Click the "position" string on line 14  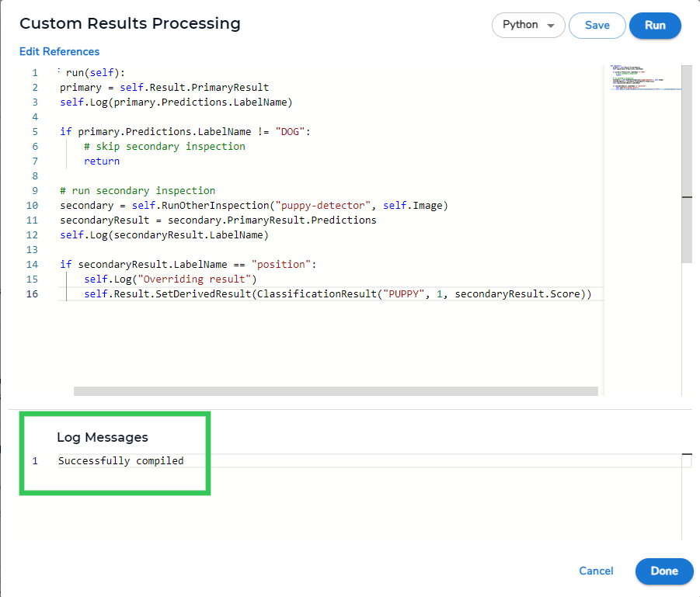(280, 264)
